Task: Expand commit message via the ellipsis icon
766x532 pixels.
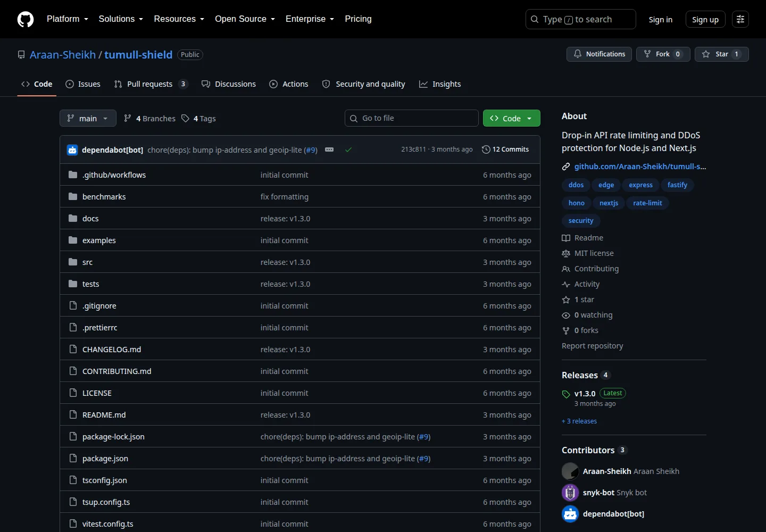Action: coord(329,149)
